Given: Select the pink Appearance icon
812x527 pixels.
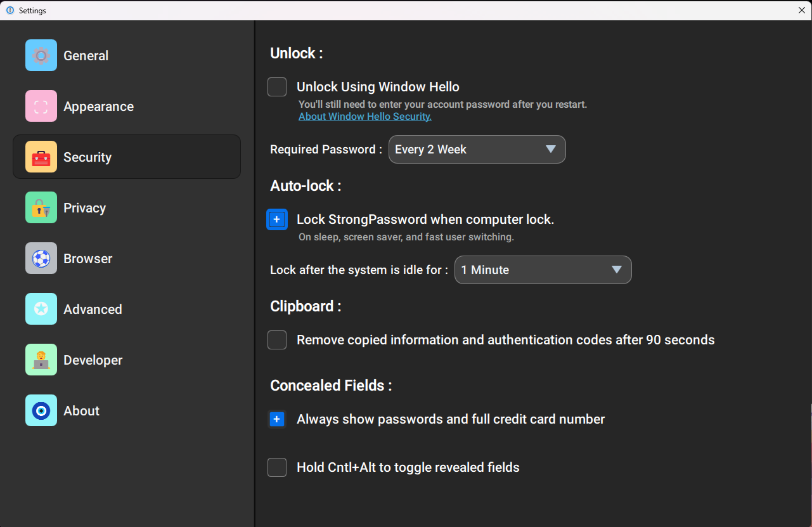Looking at the screenshot, I should coord(41,106).
